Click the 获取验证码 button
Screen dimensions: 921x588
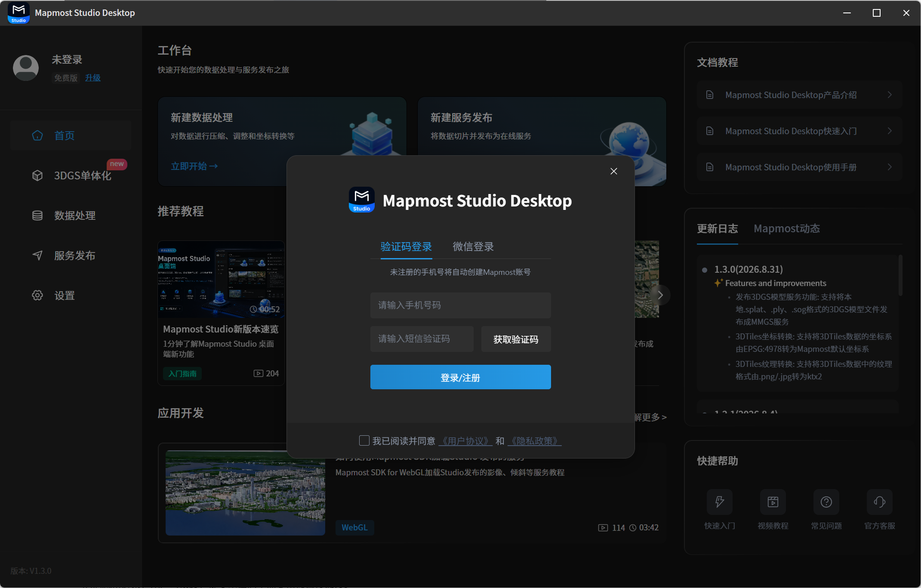pos(516,339)
